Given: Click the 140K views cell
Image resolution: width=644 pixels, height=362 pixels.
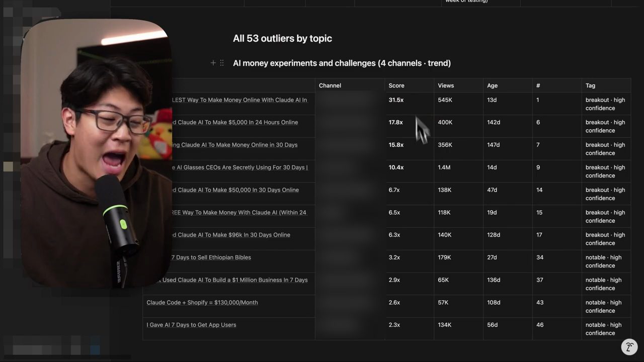Looking at the screenshot, I should 458,239.
